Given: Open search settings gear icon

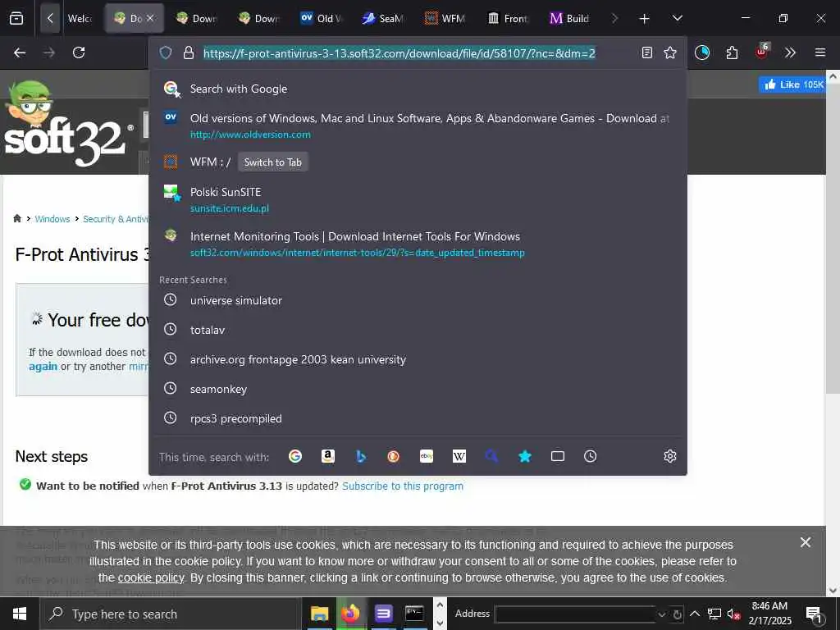Looking at the screenshot, I should pyautogui.click(x=669, y=456).
